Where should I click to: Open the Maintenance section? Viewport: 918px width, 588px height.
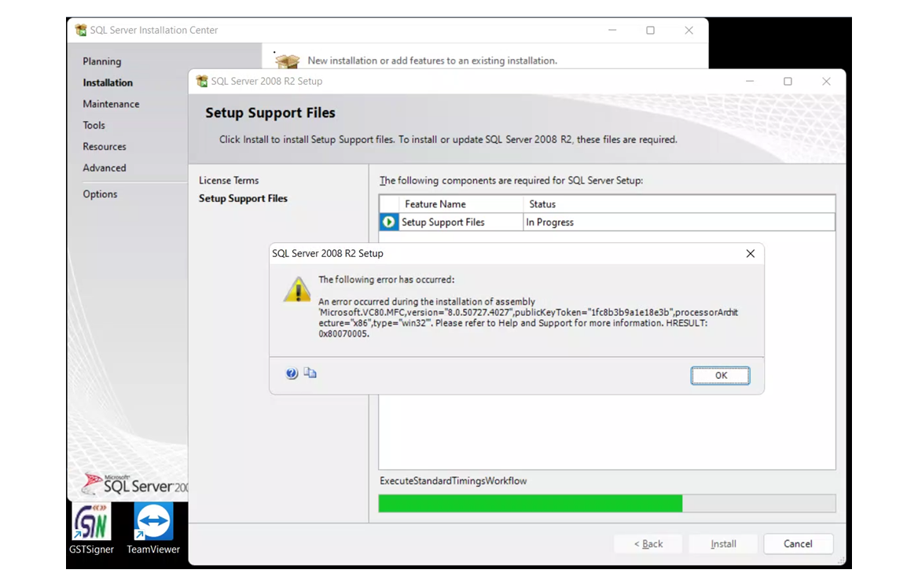[x=111, y=104]
